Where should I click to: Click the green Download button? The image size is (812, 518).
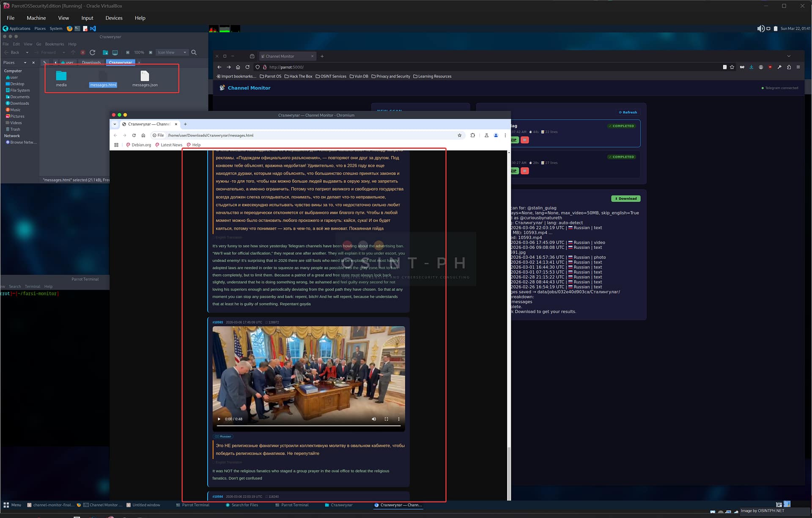coord(625,198)
